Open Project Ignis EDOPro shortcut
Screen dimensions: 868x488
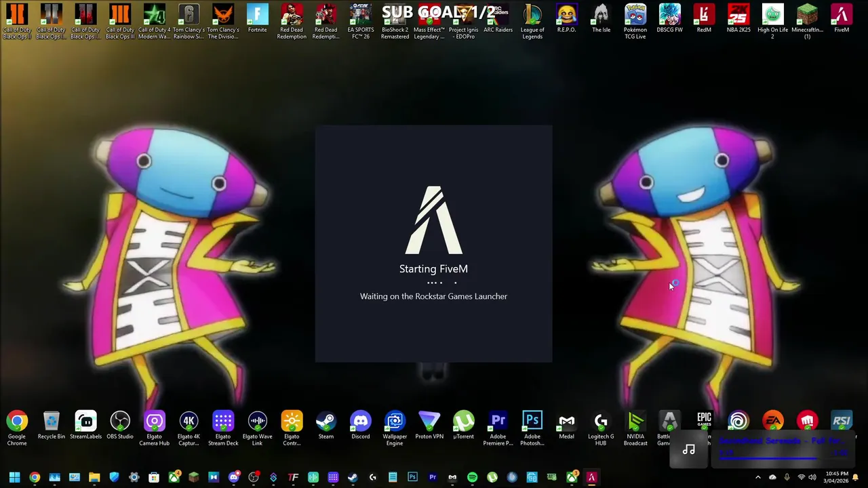point(464,21)
